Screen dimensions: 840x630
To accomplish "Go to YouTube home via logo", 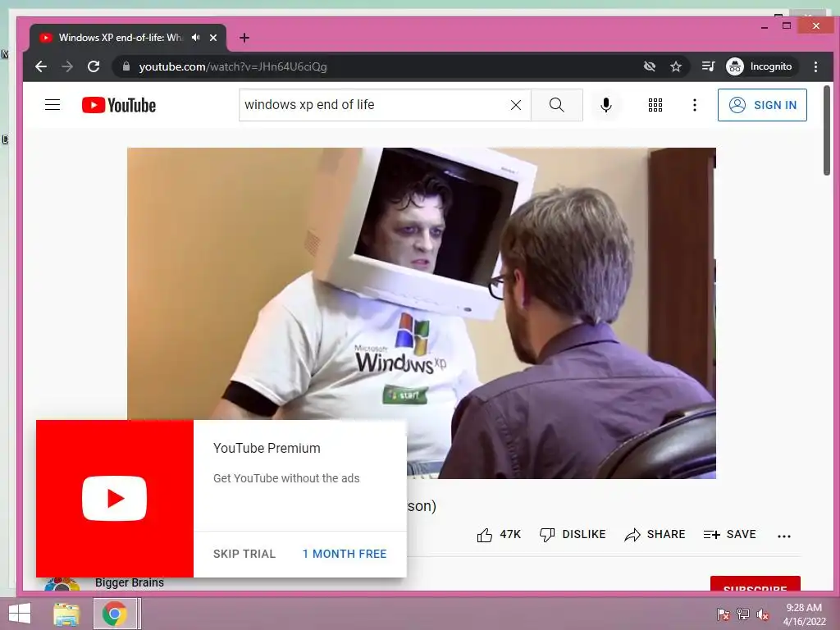I will 119,105.
